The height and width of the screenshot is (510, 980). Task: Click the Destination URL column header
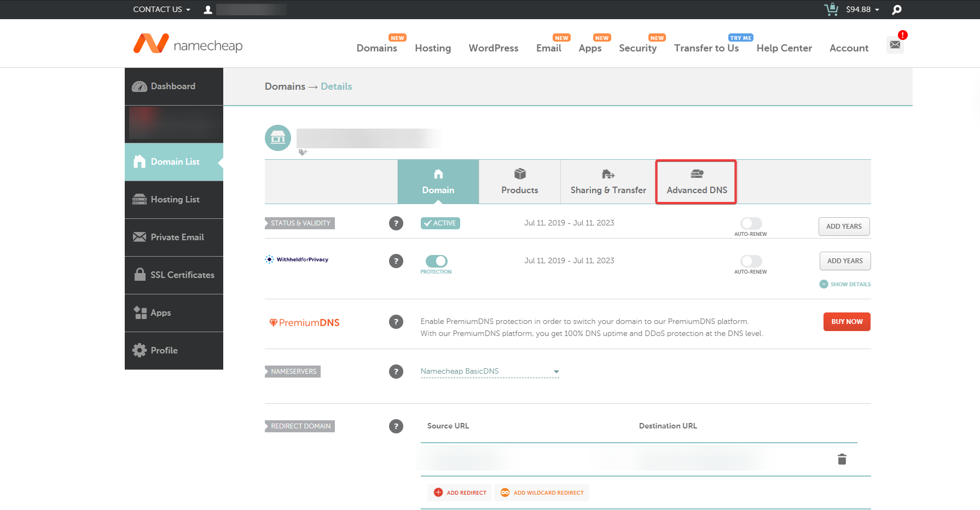(668, 426)
